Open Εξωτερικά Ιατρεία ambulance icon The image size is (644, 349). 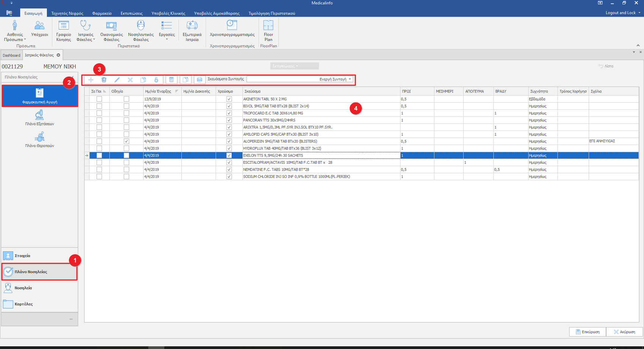point(192,30)
